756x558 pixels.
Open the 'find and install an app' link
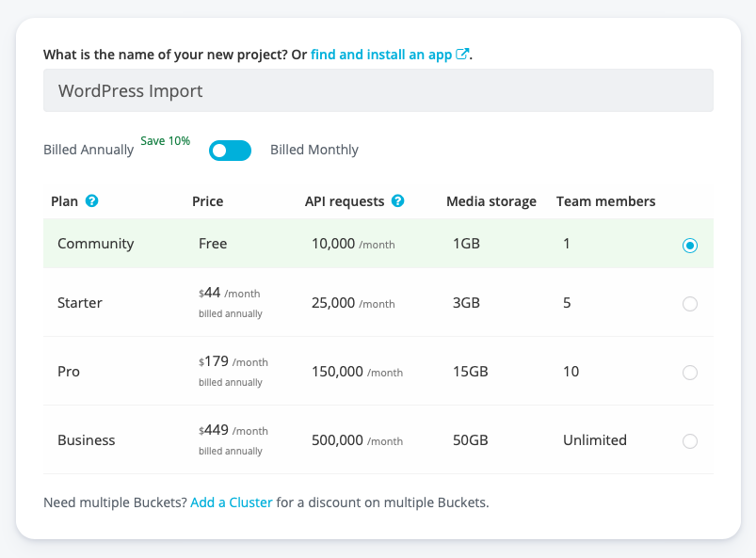381,55
